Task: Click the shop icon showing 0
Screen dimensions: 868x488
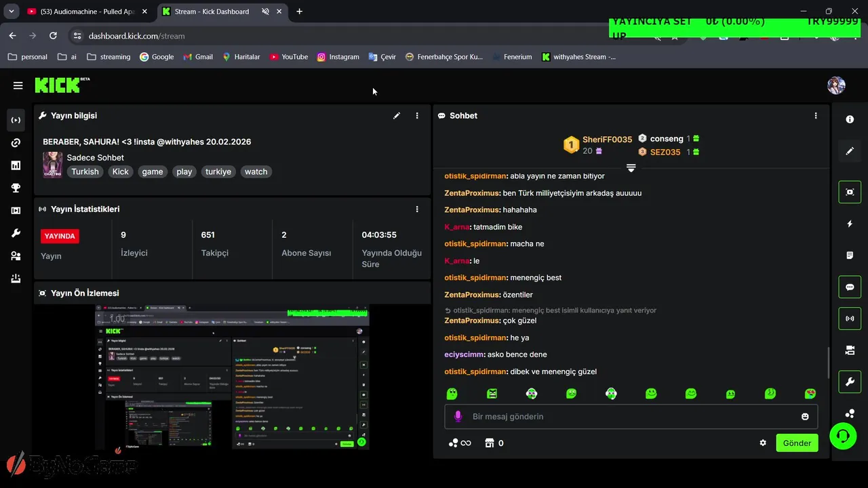Action: click(x=494, y=443)
